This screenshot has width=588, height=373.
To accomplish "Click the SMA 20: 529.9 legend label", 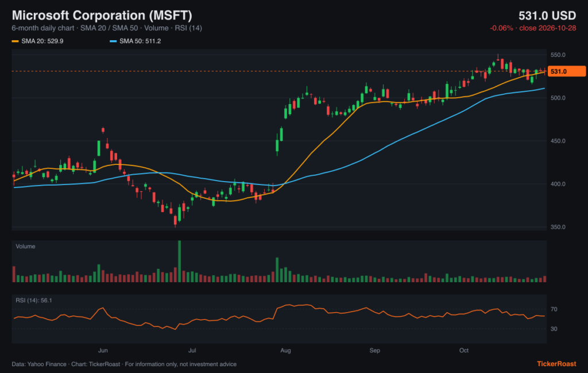I will point(42,41).
